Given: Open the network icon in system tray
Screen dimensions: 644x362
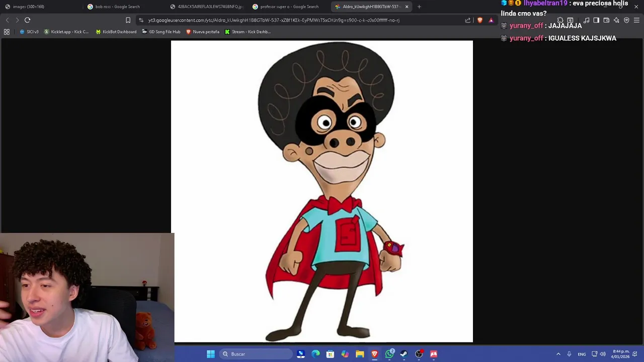Looking at the screenshot, I should [594, 354].
